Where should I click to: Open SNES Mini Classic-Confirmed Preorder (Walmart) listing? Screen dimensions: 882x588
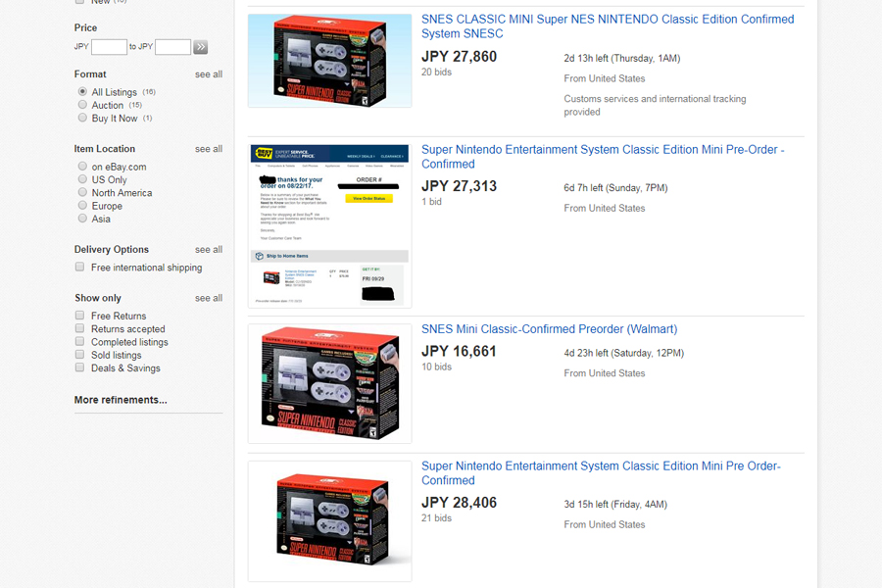549,329
